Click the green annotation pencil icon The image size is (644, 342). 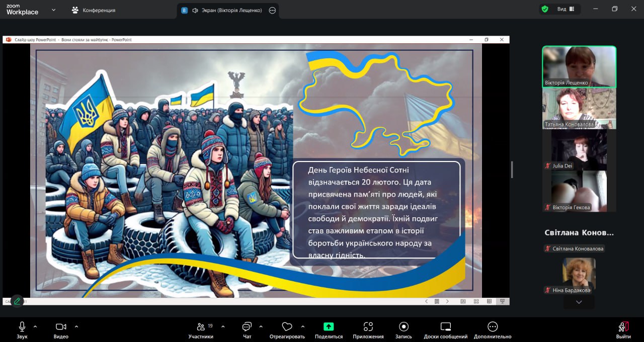pos(17,301)
